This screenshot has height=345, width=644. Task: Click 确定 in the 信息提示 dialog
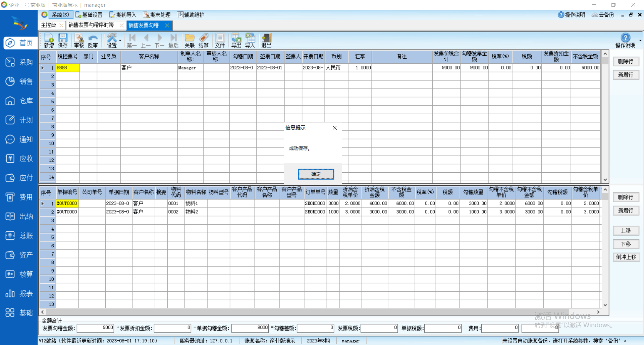[316, 174]
